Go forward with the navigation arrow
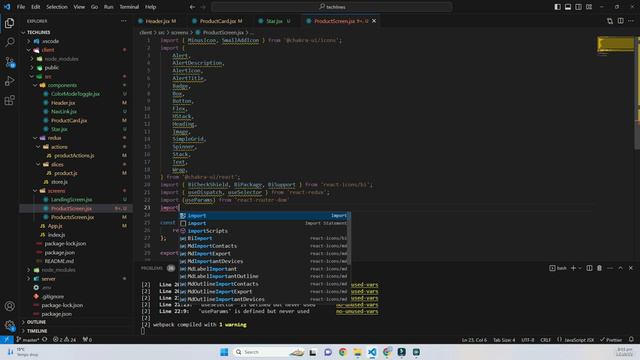 203,7
